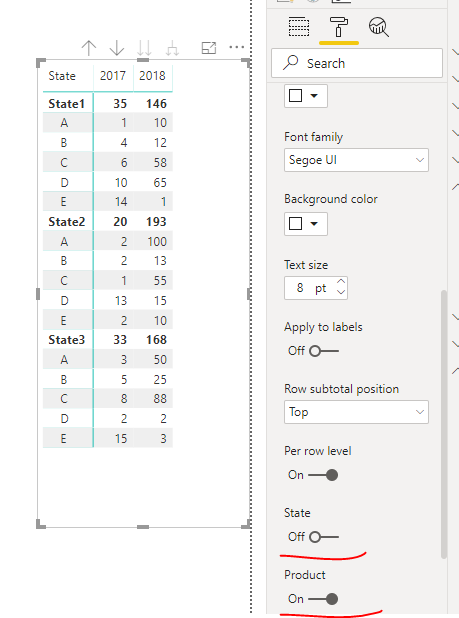This screenshot has height=618, width=459.
Task: Open the Background color picker
Action: coord(306,224)
